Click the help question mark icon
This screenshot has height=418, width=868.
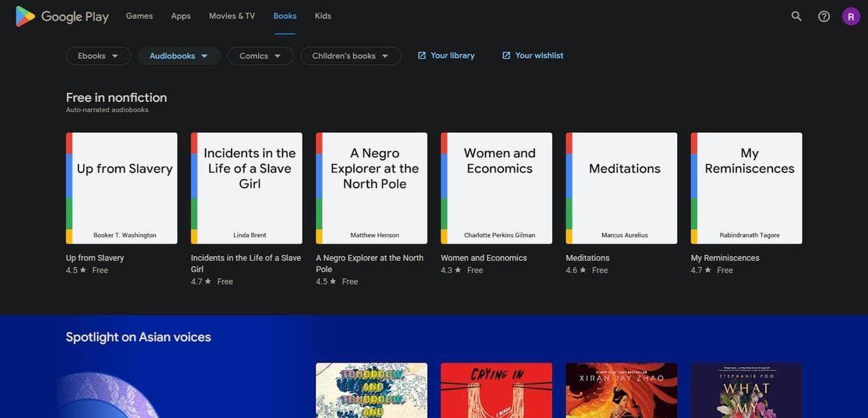pos(824,16)
